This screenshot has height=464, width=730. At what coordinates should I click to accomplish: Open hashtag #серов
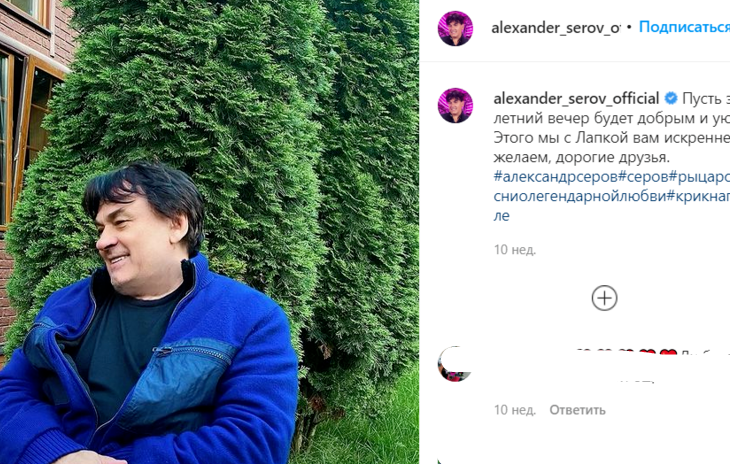point(643,176)
